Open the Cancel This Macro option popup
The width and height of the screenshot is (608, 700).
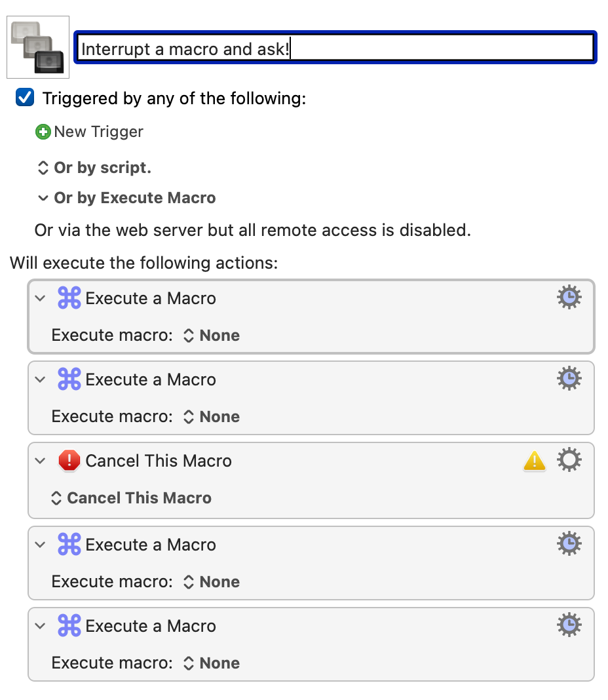[131, 497]
